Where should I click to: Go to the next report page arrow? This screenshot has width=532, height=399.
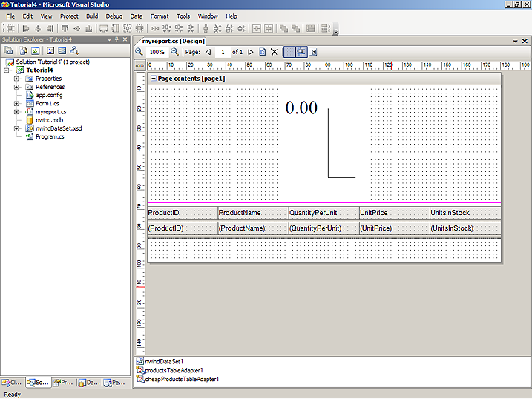[251, 52]
